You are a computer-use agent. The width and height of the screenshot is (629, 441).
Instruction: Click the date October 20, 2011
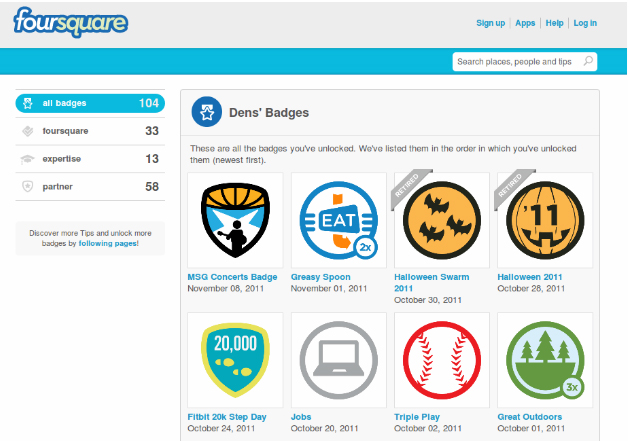[325, 429]
